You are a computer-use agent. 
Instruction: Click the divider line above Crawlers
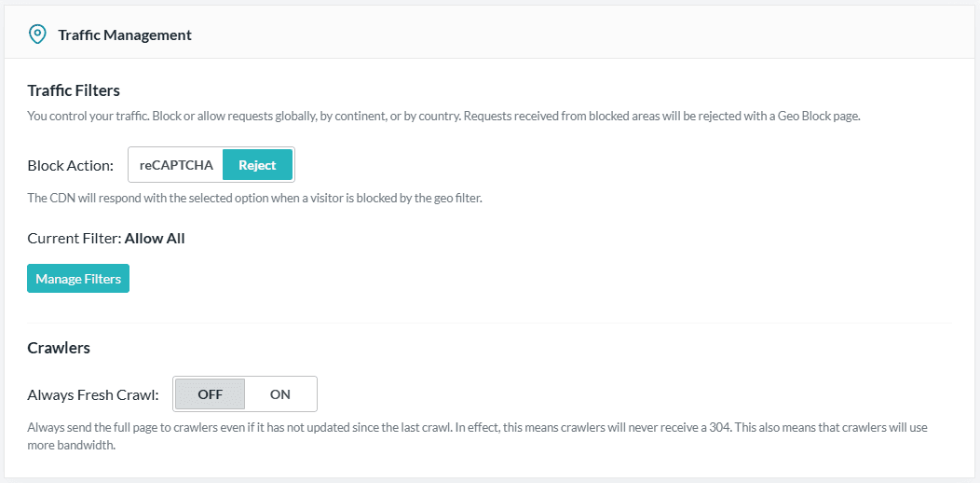[490, 323]
